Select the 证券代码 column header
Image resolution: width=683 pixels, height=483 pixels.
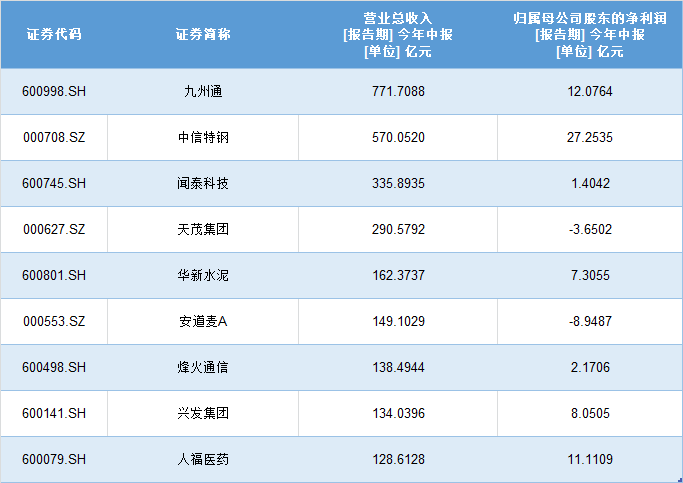pos(54,34)
